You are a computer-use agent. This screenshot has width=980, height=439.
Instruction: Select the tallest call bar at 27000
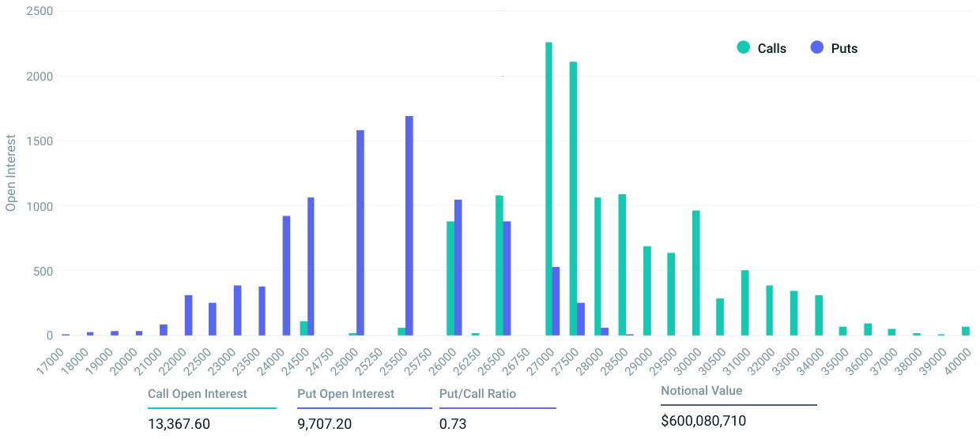pyautogui.click(x=548, y=189)
